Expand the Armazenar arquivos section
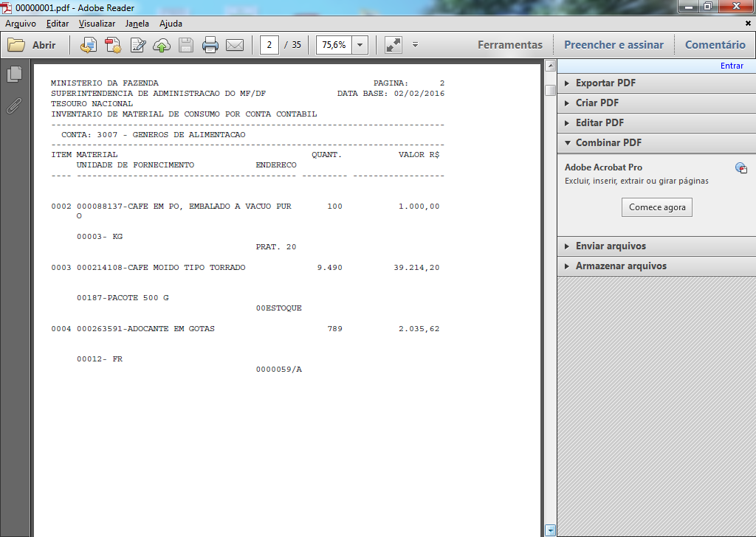The height and width of the screenshot is (537, 756). pos(656,266)
